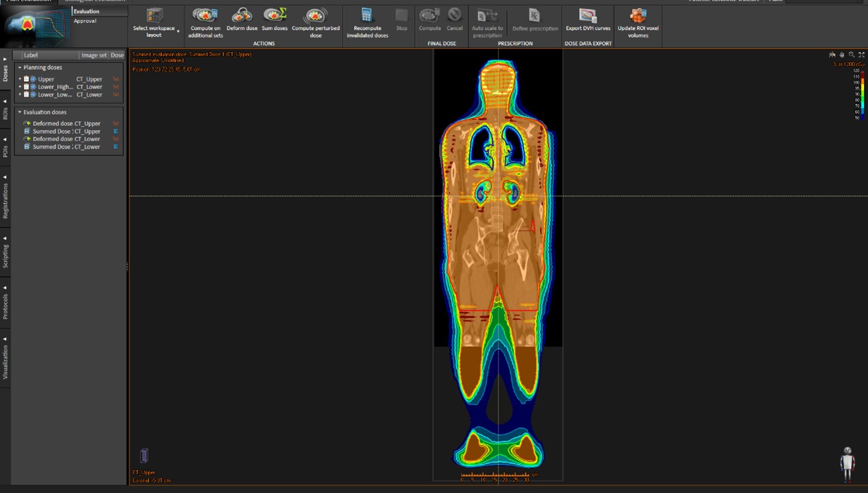Collapse the Planning doses section
Screen dimensions: 868x493
(20, 67)
